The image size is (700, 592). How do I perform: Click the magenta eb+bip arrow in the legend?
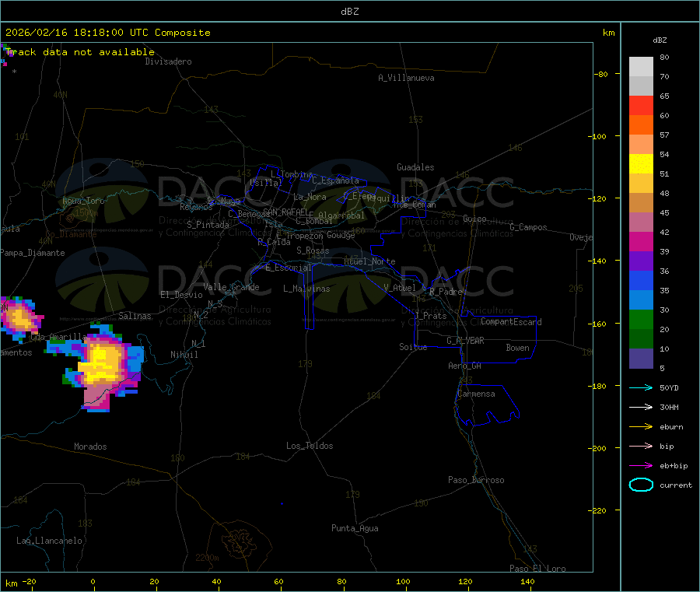click(x=641, y=465)
